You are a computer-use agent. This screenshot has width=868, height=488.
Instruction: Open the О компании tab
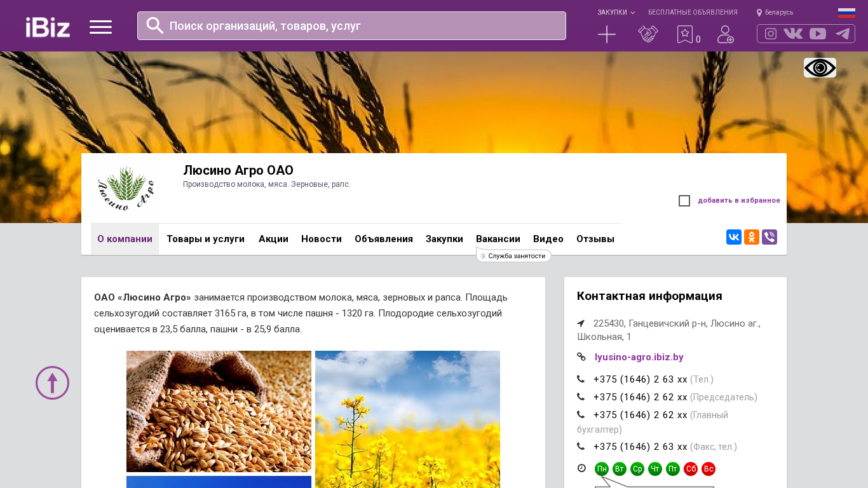tap(125, 239)
